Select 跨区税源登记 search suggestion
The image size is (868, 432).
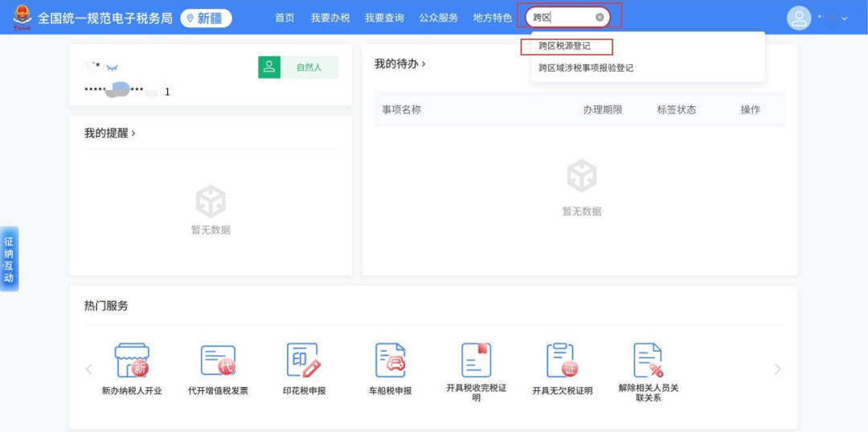click(565, 47)
